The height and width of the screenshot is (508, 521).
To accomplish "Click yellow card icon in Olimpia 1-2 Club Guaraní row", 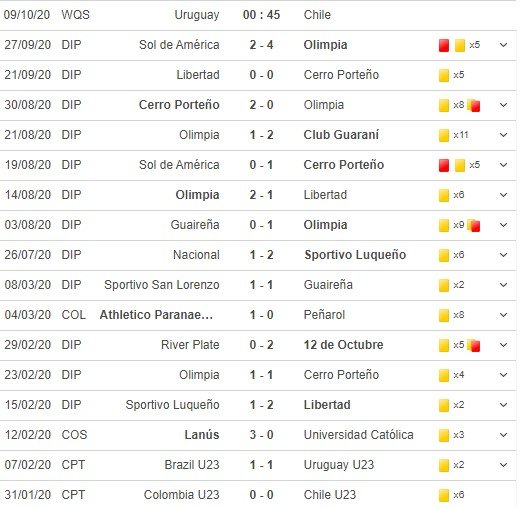I will (444, 135).
